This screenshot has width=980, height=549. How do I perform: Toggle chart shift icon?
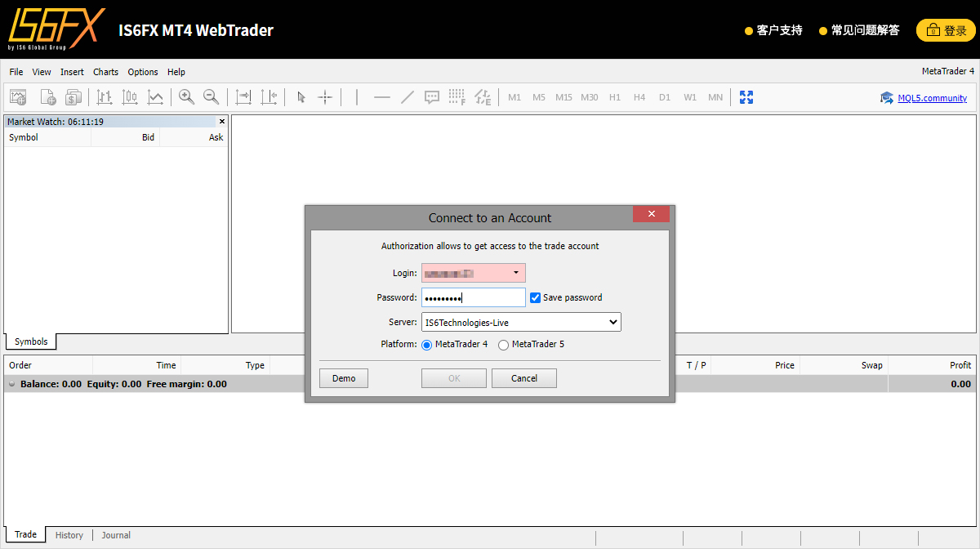point(269,97)
